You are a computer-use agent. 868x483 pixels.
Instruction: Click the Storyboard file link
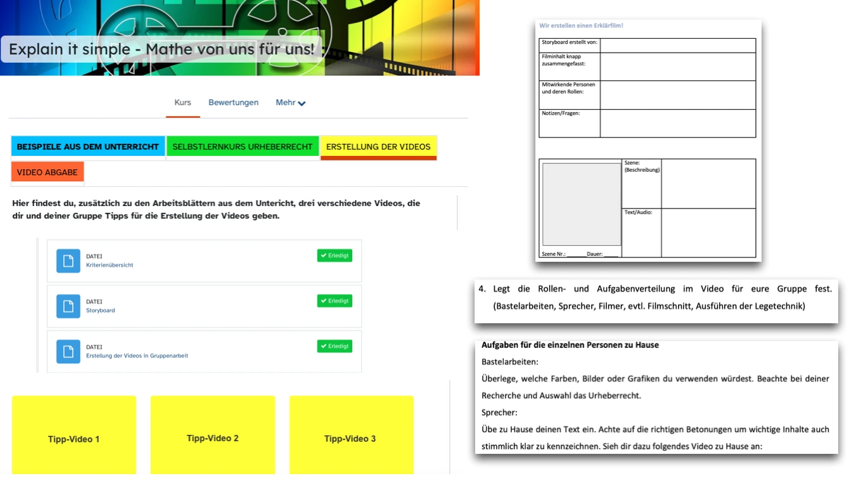[101, 311]
